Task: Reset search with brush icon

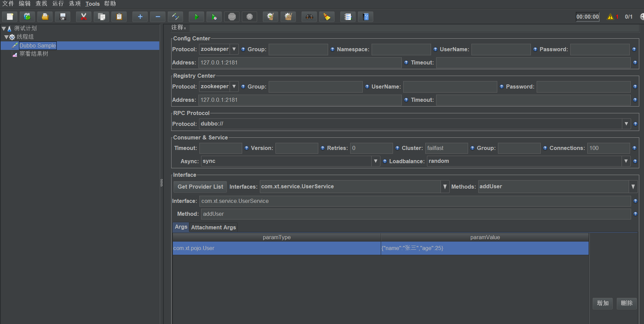Action: coord(327,17)
